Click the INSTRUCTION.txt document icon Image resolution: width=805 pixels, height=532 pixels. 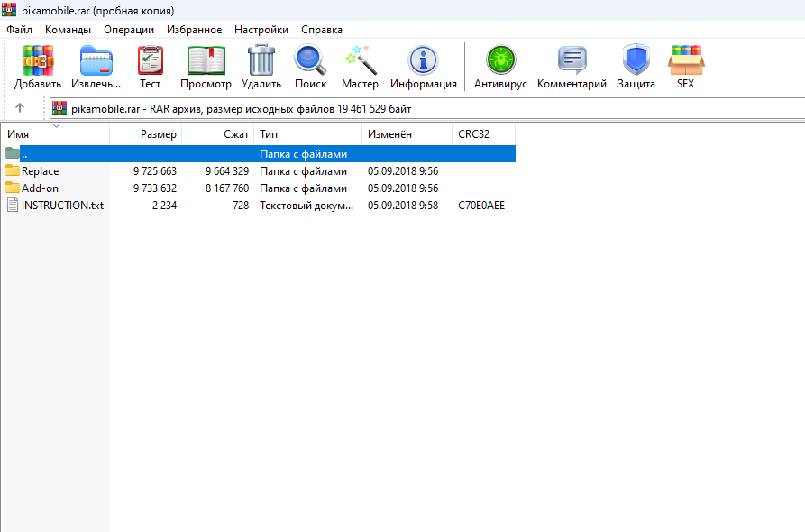click(13, 205)
